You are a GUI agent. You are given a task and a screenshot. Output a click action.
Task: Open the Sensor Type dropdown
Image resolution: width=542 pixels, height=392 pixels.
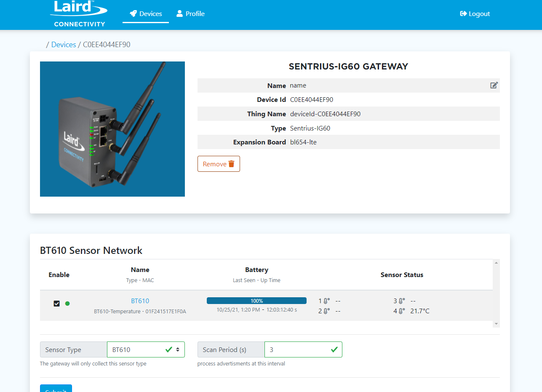click(146, 349)
